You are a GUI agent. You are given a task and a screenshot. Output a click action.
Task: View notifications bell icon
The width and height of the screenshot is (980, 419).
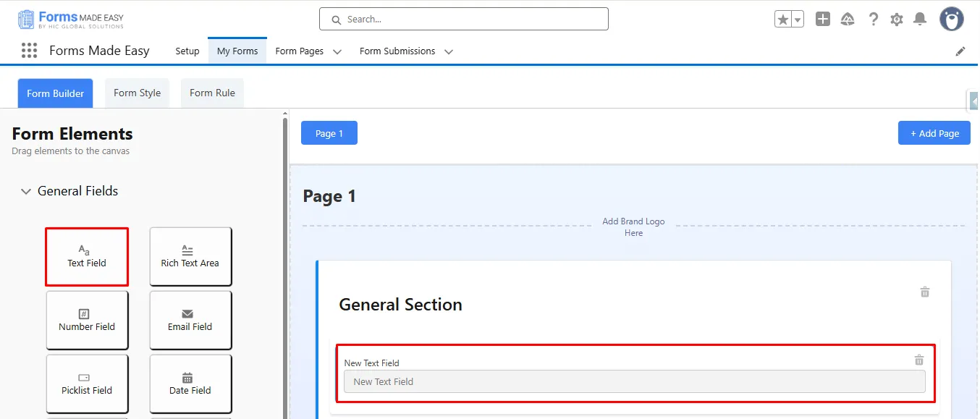pyautogui.click(x=920, y=20)
